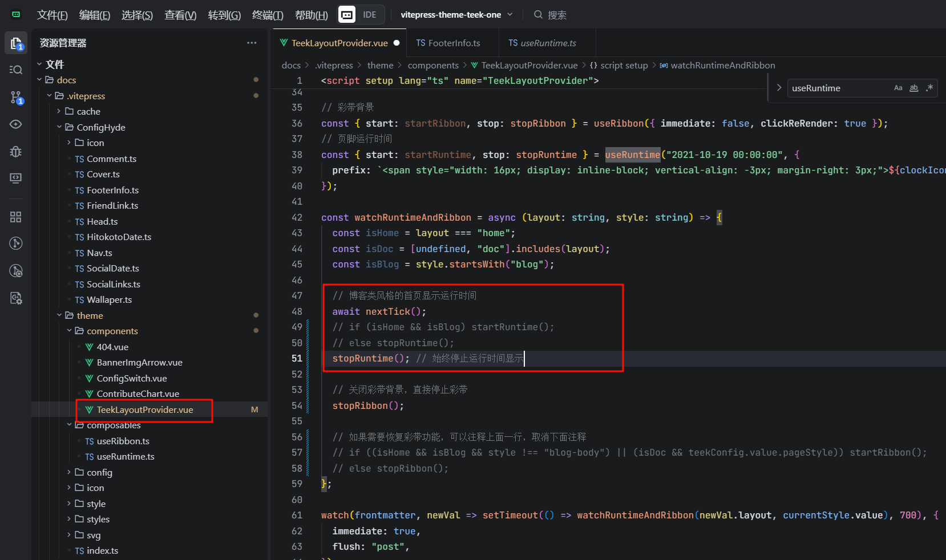Toggle Match Whole Word in find box

[913, 88]
